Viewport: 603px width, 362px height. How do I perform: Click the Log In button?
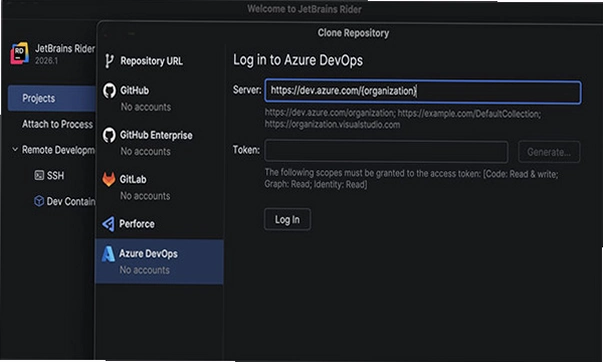point(287,220)
